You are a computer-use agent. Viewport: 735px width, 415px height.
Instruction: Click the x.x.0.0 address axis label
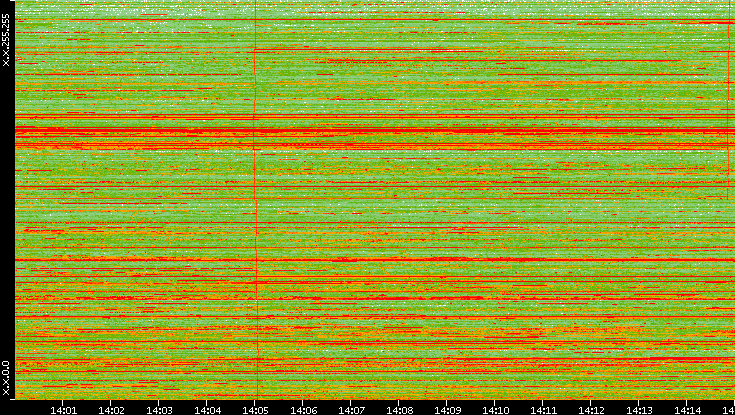(6, 378)
